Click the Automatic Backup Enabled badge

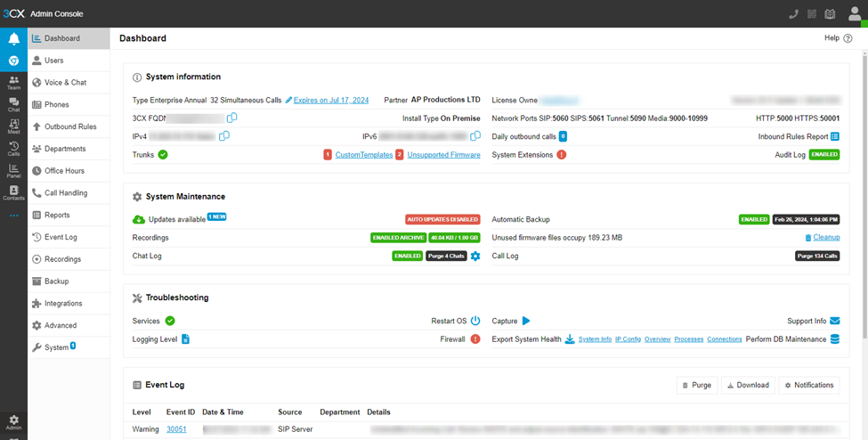pos(753,219)
